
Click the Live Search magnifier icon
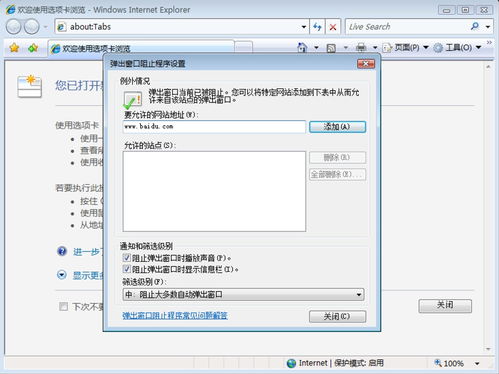[x=475, y=26]
